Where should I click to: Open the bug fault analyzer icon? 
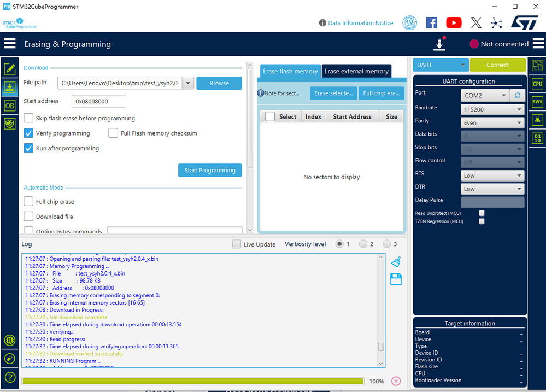click(x=537, y=120)
